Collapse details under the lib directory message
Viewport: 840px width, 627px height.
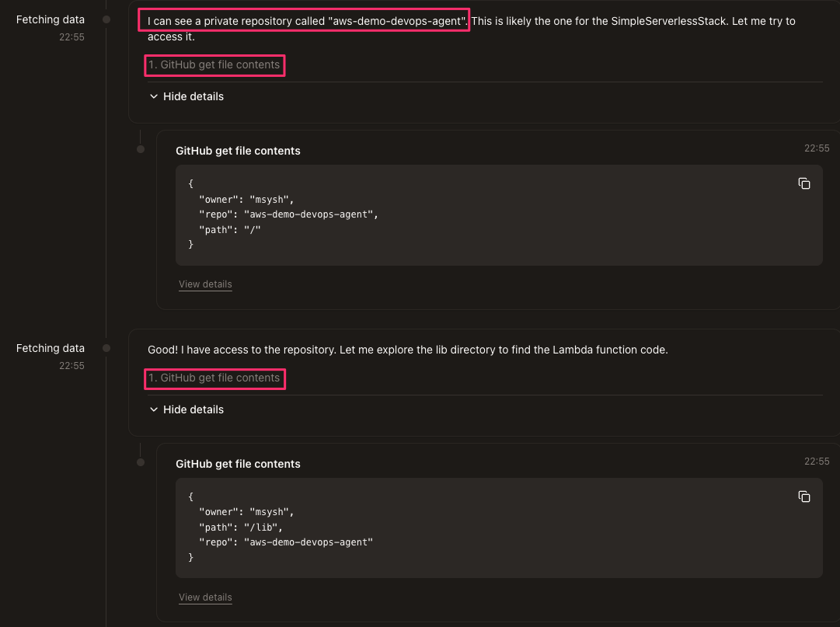pyautogui.click(x=186, y=409)
